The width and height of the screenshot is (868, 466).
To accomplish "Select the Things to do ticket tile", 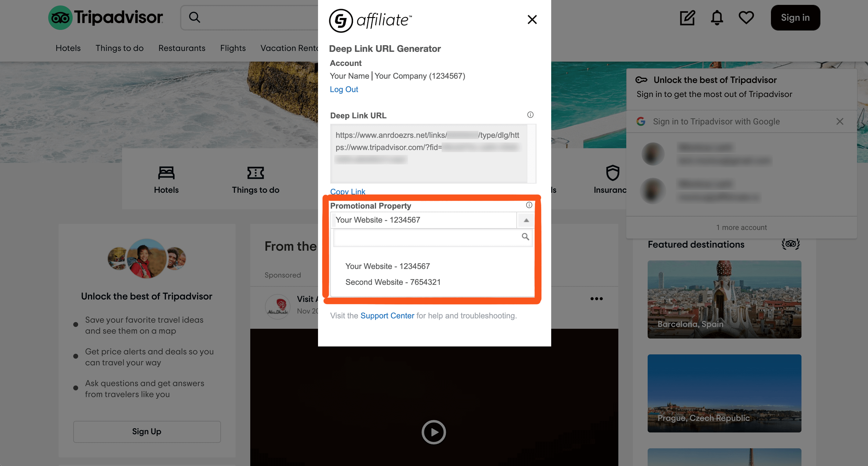I will [255, 180].
